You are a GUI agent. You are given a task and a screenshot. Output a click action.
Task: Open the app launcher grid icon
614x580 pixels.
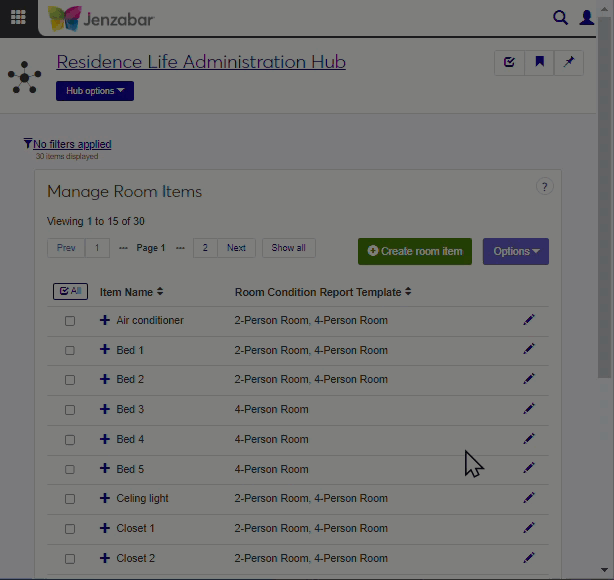point(18,18)
